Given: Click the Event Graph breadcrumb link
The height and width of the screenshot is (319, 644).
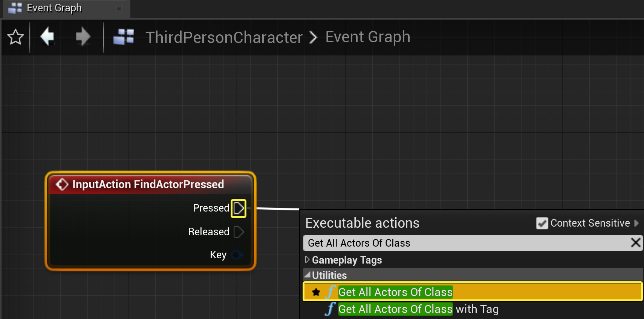Looking at the screenshot, I should (x=368, y=37).
